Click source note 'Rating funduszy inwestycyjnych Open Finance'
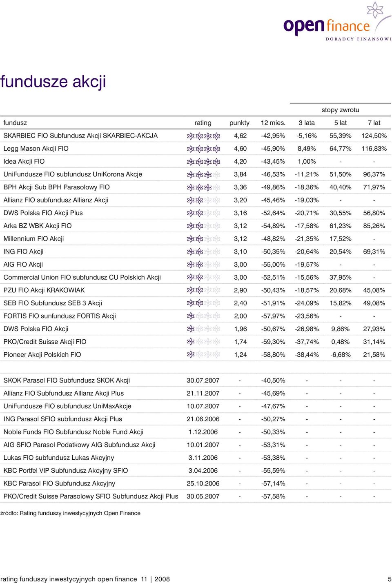392x583 pixels. click(x=80, y=513)
